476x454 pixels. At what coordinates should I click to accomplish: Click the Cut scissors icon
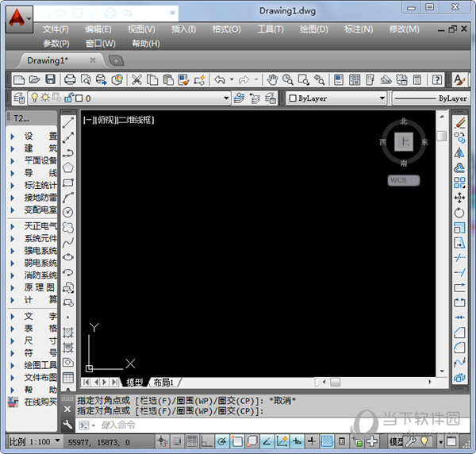tap(136, 79)
